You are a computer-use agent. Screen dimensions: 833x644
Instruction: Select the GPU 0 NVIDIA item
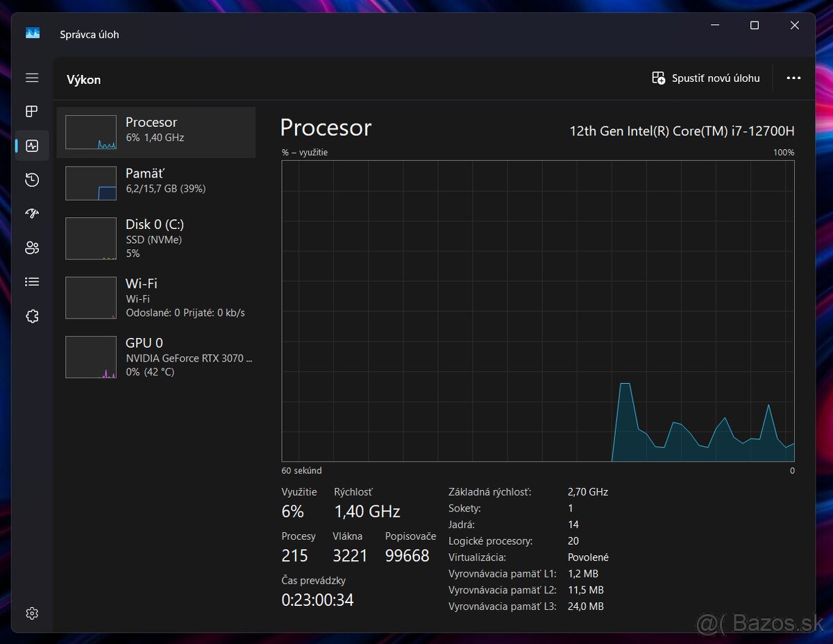tap(156, 357)
